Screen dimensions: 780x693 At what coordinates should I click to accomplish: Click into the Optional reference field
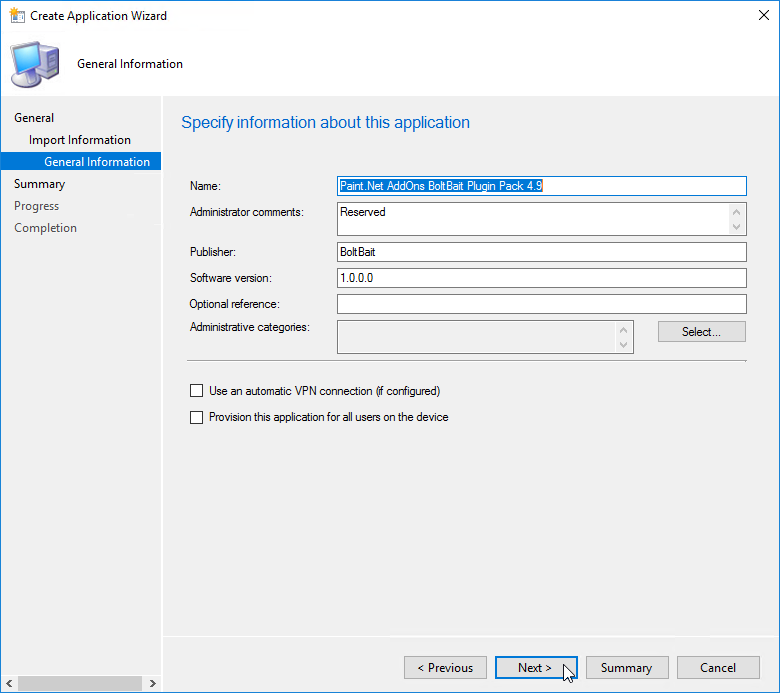pos(542,304)
